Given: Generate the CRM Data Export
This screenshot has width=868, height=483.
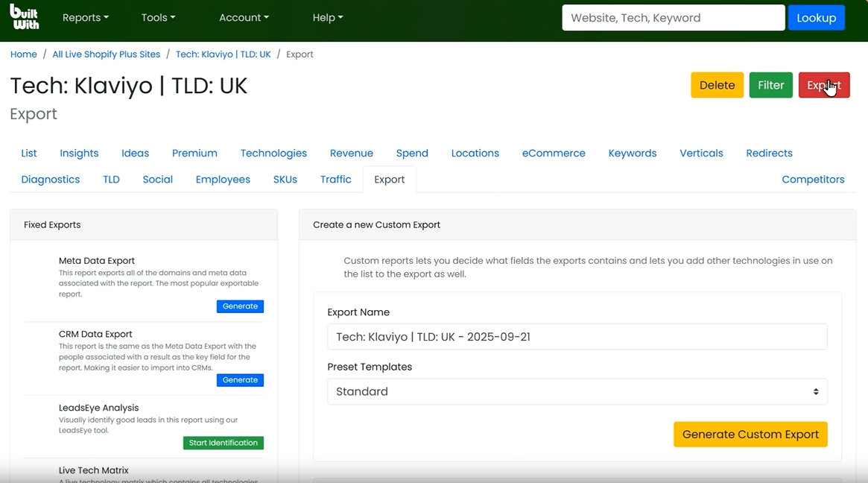Looking at the screenshot, I should [x=240, y=380].
